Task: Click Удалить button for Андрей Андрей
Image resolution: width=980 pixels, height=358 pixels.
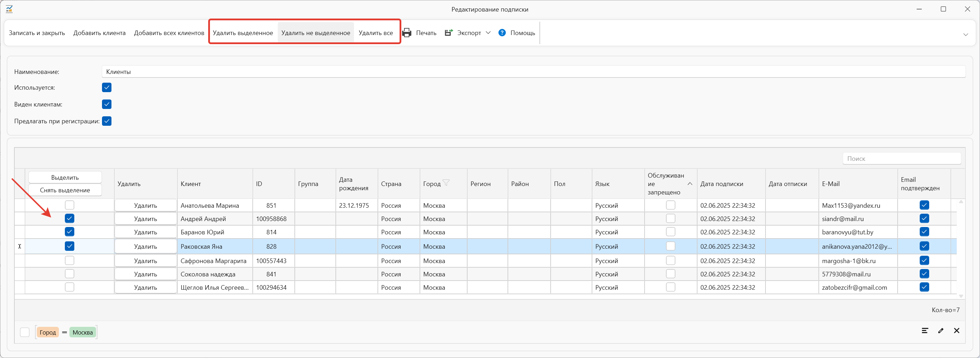Action: 146,219
